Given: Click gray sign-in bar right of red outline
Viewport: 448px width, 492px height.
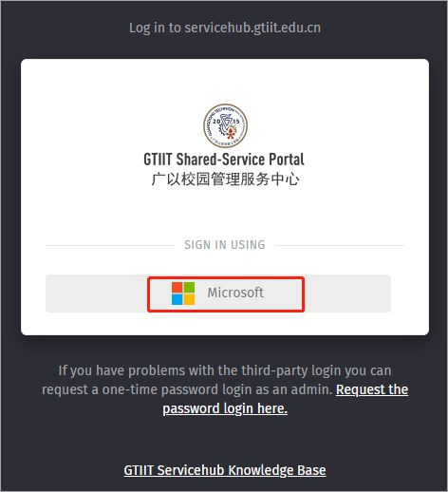Looking at the screenshot, I should 347,293.
